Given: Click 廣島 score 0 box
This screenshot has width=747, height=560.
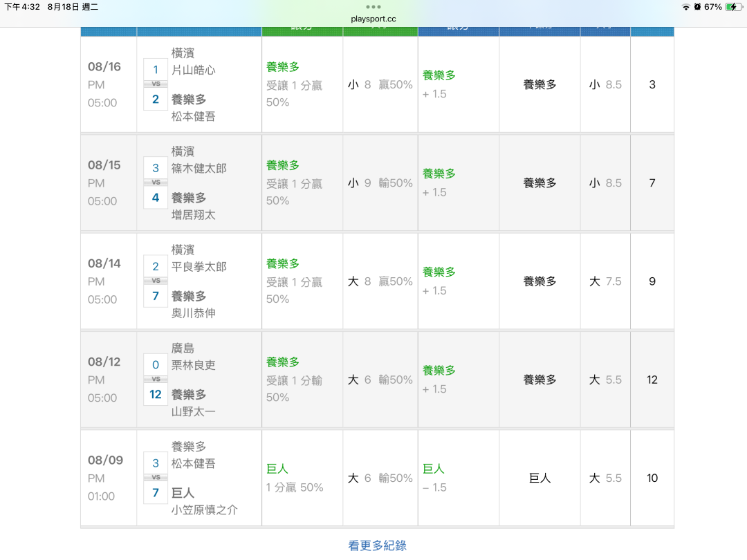Looking at the screenshot, I should click(x=156, y=365).
